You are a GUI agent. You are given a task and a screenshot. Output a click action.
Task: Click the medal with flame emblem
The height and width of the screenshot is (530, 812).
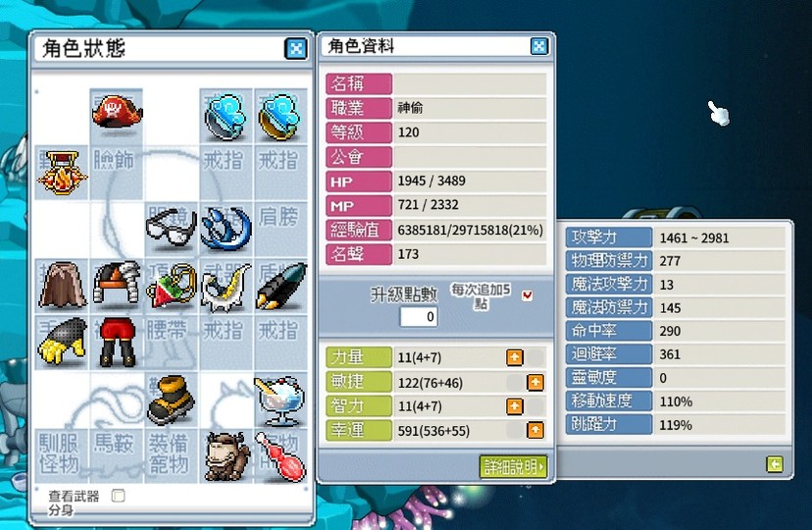point(62,173)
